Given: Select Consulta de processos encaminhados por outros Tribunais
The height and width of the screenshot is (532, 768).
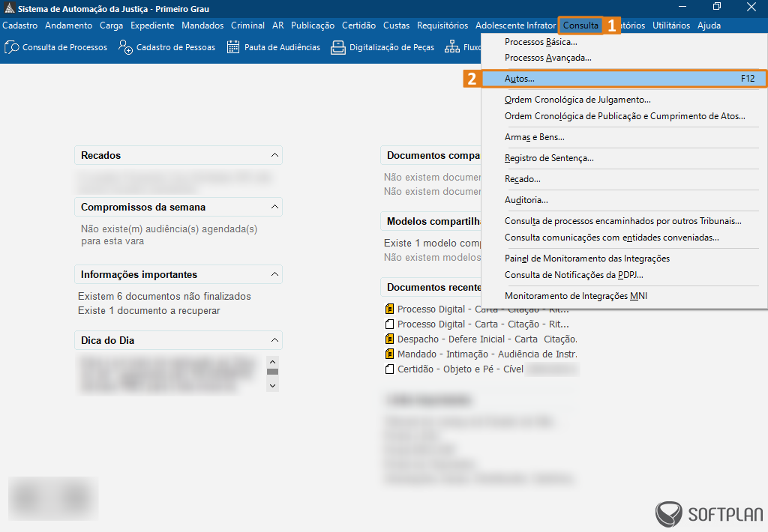Looking at the screenshot, I should point(624,221).
